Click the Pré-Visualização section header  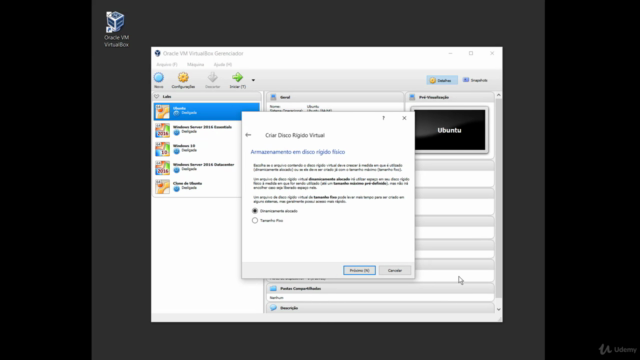[x=450, y=97]
